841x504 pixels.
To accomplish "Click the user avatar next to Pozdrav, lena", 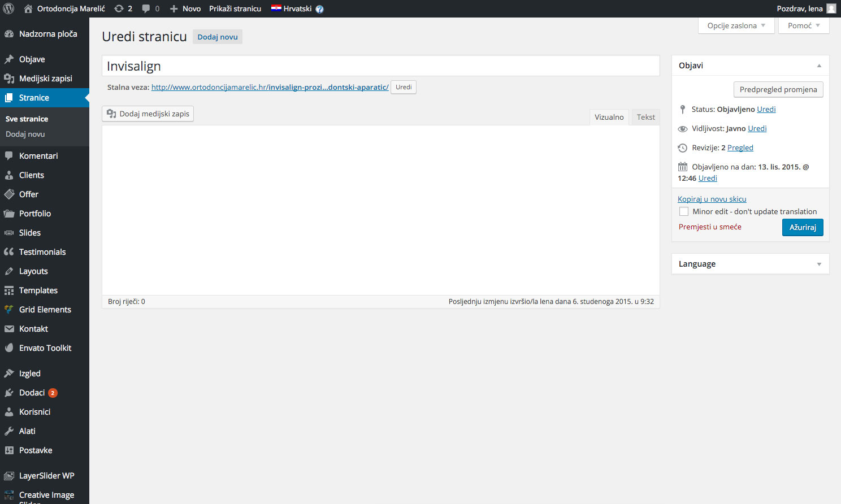I will 831,8.
